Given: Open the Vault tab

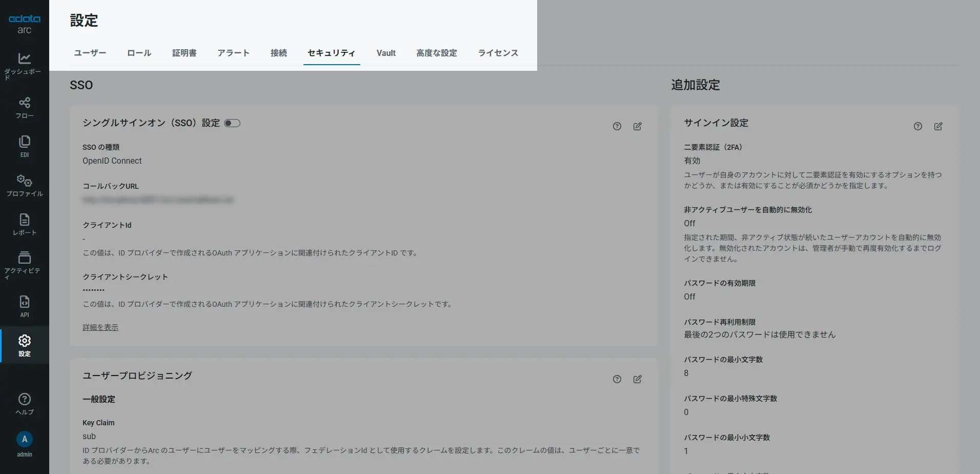Looking at the screenshot, I should [385, 53].
